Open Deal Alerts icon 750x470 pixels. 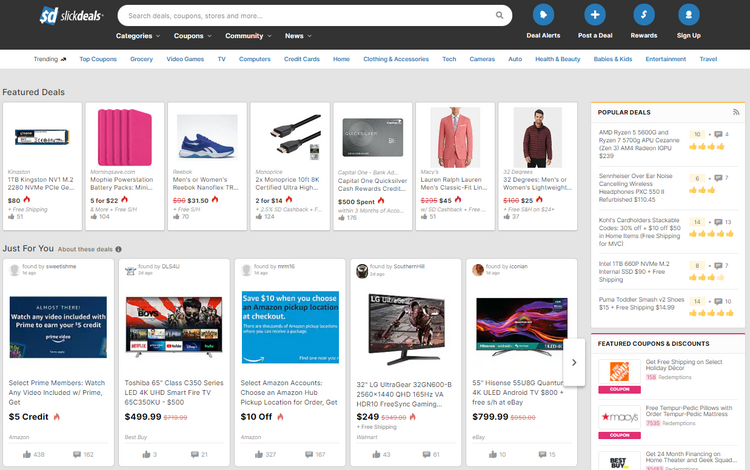pos(543,15)
